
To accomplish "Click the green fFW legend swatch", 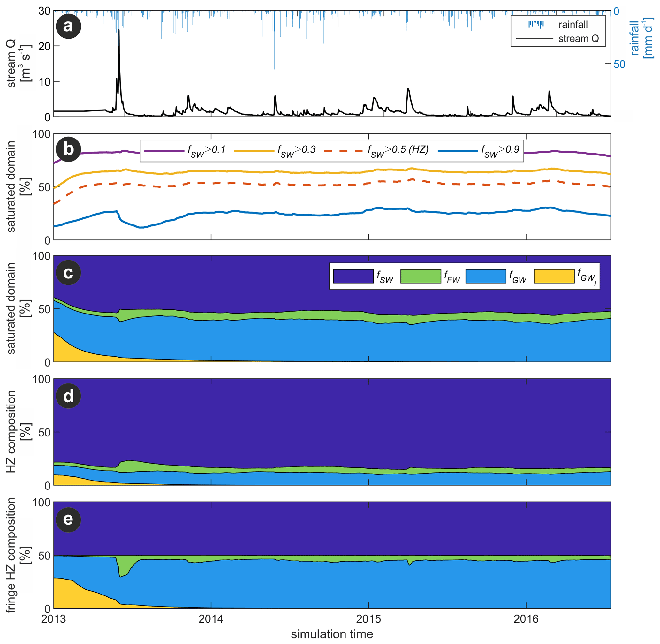I will 421,276.
